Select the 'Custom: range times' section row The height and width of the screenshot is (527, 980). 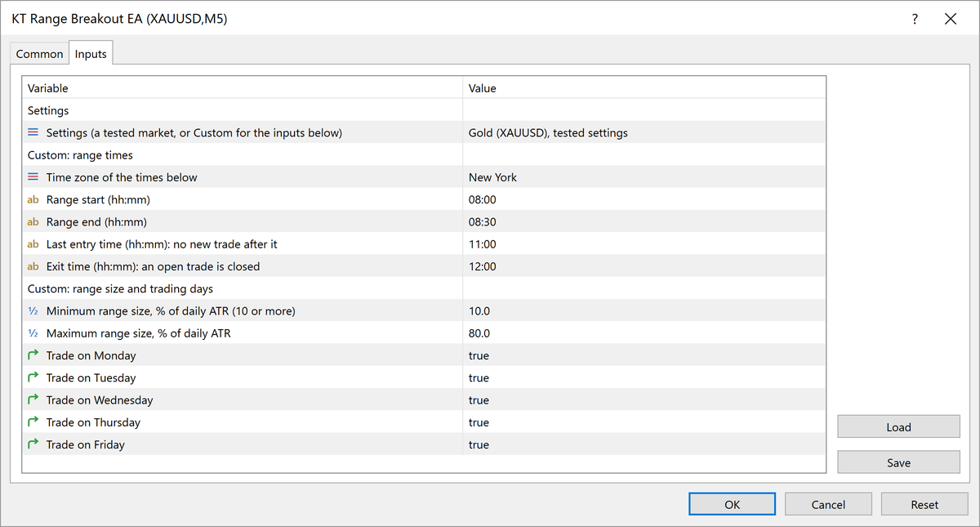coord(424,155)
